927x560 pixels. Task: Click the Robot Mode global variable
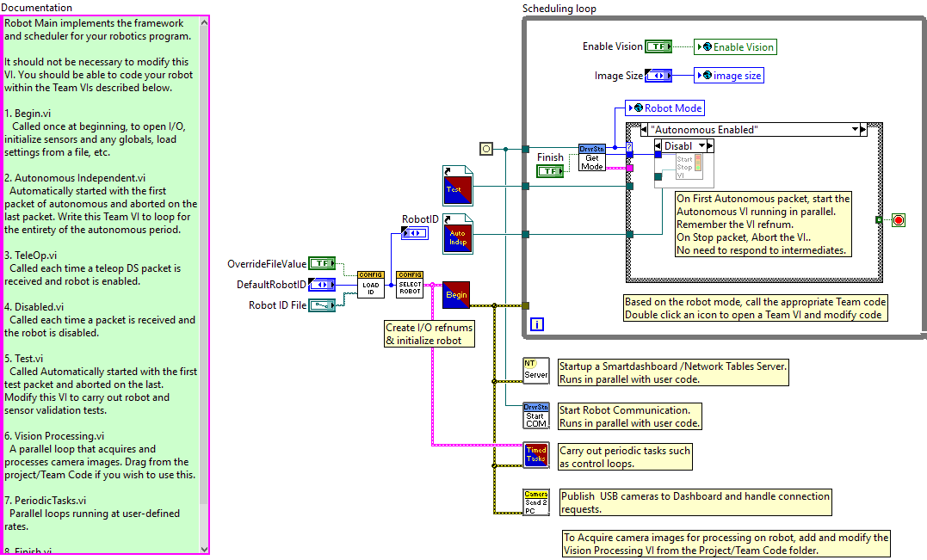[664, 108]
